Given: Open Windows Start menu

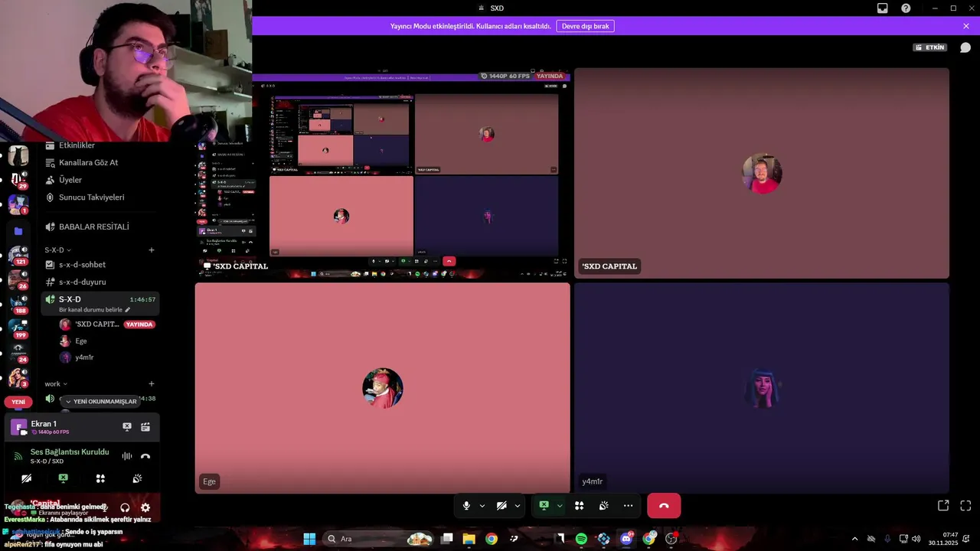Looking at the screenshot, I should point(309,539).
